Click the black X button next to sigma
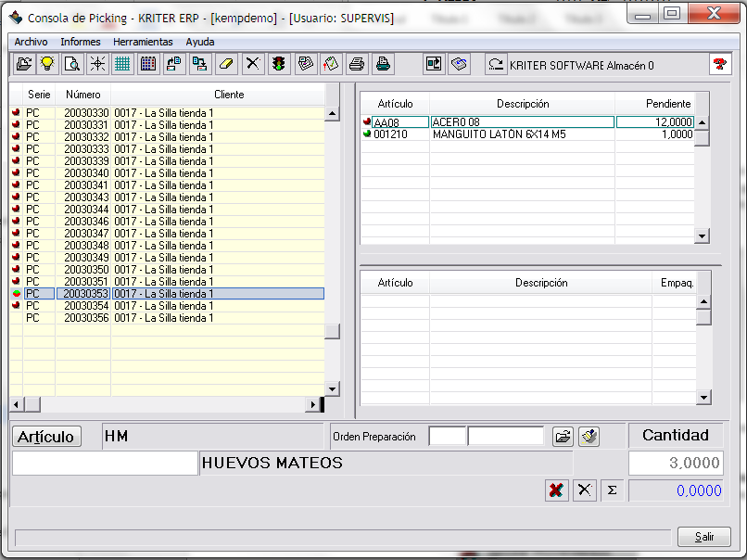The height and width of the screenshot is (560, 747). (x=585, y=490)
